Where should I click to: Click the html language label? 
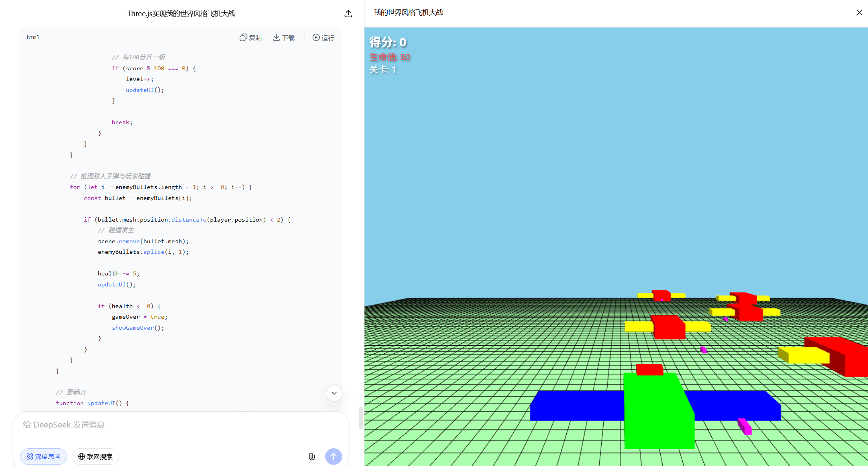pos(33,38)
